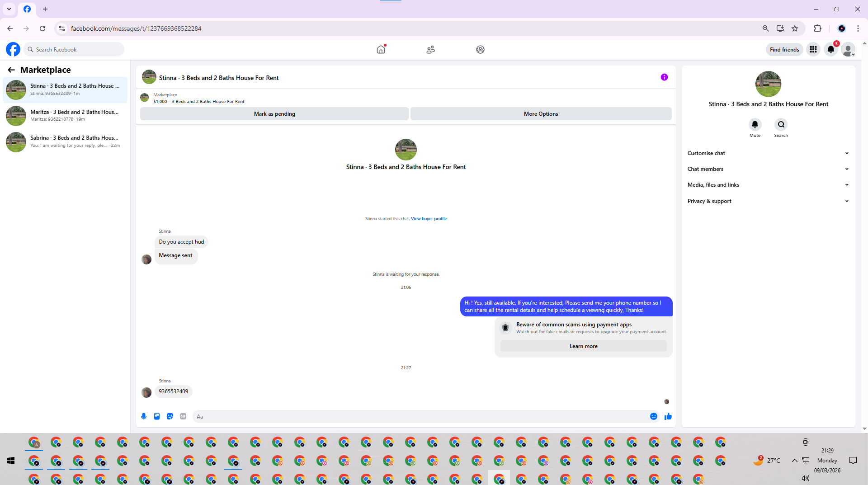Click the 'Do you accept hud' message
Screen dimensions: 868x485
click(x=181, y=242)
